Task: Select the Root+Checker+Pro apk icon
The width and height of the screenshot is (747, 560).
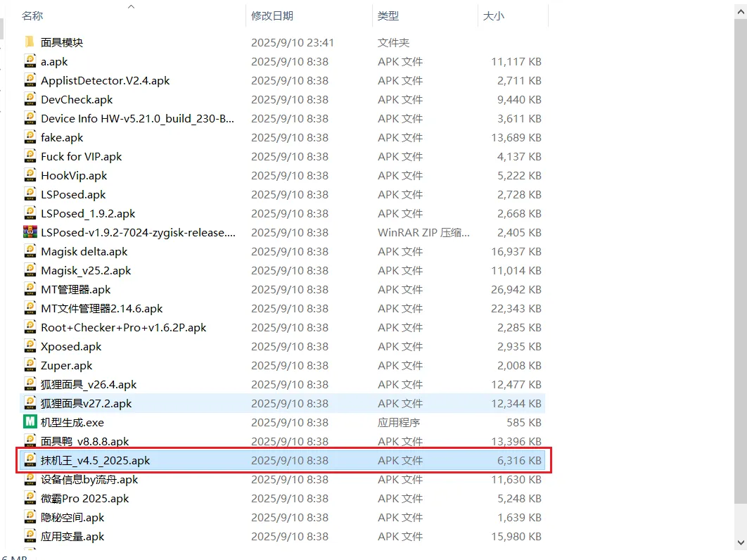Action: 30,327
